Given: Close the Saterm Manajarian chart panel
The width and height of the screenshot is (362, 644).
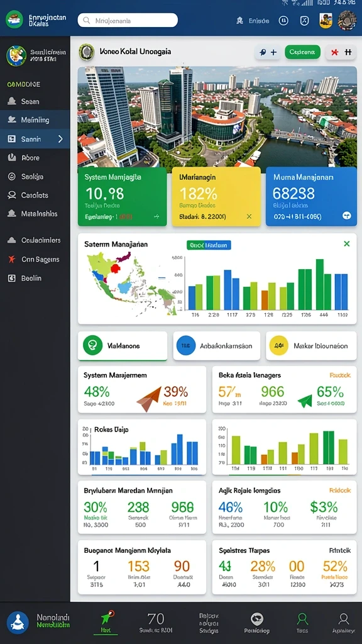Looking at the screenshot, I should click(x=347, y=244).
